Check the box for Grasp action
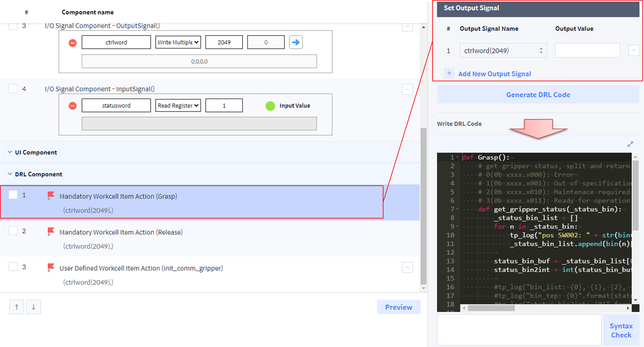Screen dimensions: 644x347 pyautogui.click(x=13, y=195)
